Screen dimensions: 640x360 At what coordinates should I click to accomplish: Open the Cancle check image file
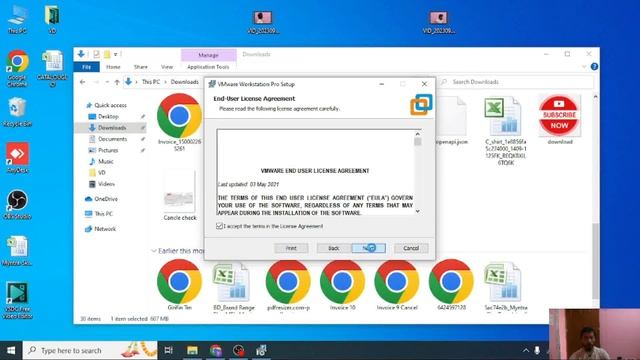(x=180, y=197)
